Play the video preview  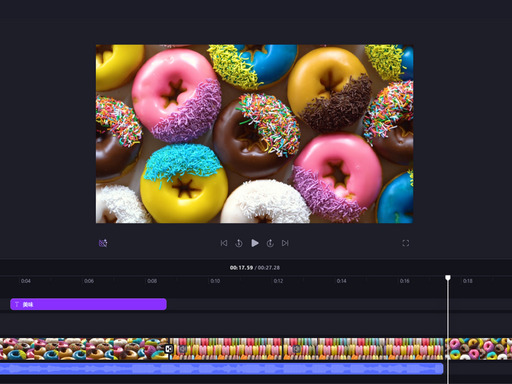tap(255, 243)
